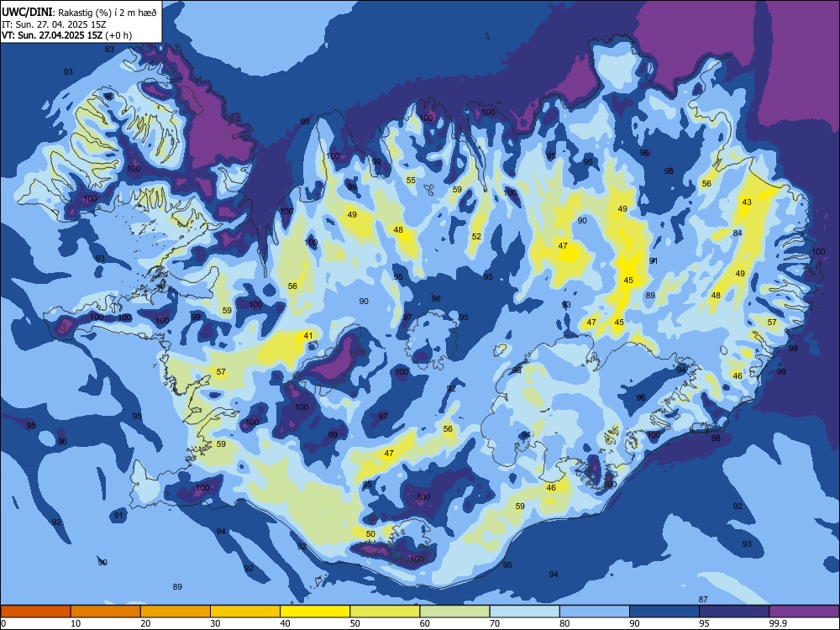Screen dimensions: 840x630
Task: Click the 80–90 light blue legend swatch
Action: point(595,612)
